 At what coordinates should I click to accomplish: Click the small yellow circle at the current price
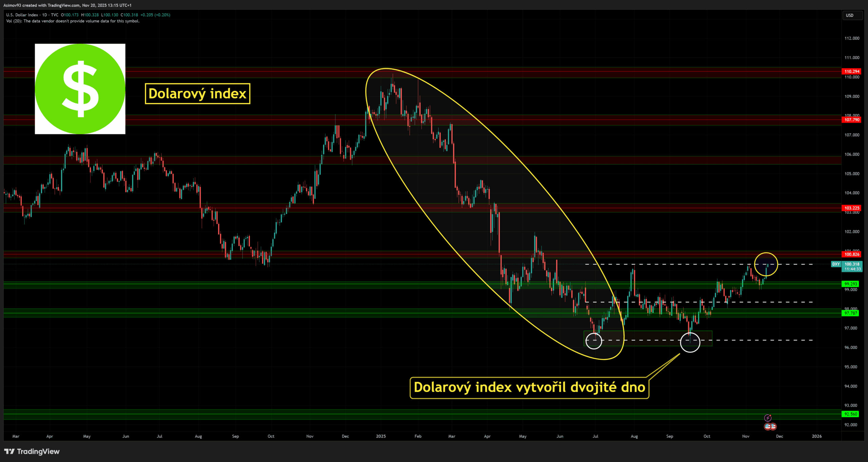(x=766, y=264)
